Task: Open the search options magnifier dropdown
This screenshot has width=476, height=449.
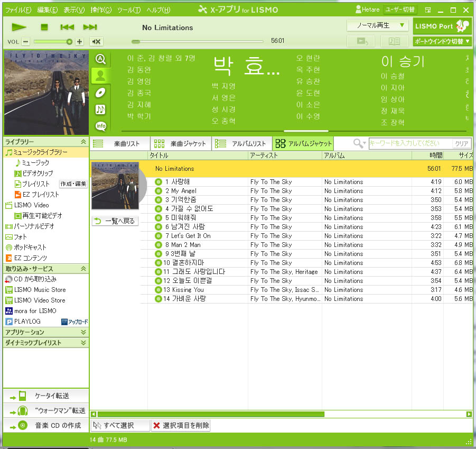Action: click(360, 143)
